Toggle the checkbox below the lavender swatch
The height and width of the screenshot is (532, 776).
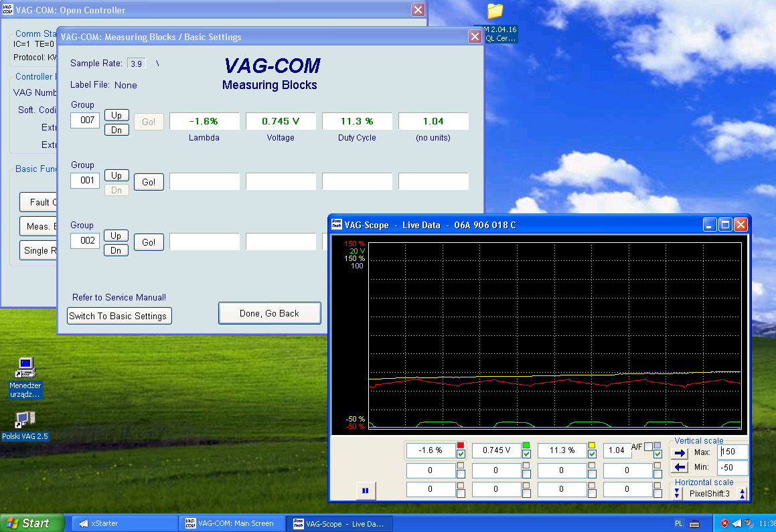pyautogui.click(x=657, y=454)
